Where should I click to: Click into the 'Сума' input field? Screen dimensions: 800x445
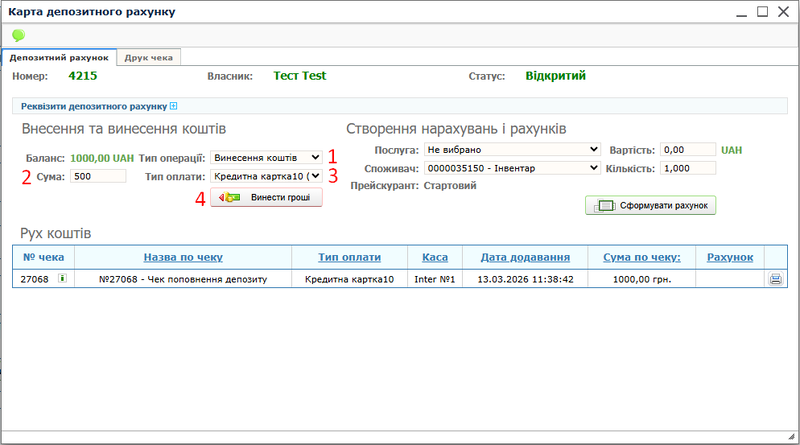(x=98, y=176)
